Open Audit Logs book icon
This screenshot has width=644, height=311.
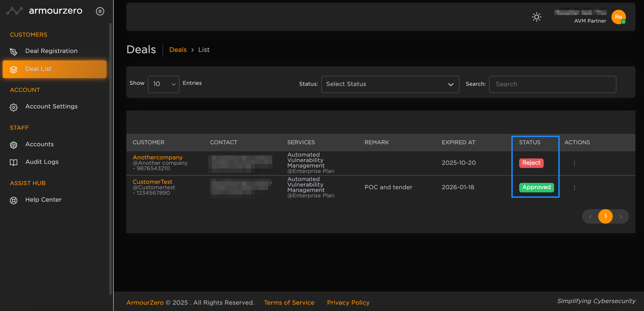(14, 162)
